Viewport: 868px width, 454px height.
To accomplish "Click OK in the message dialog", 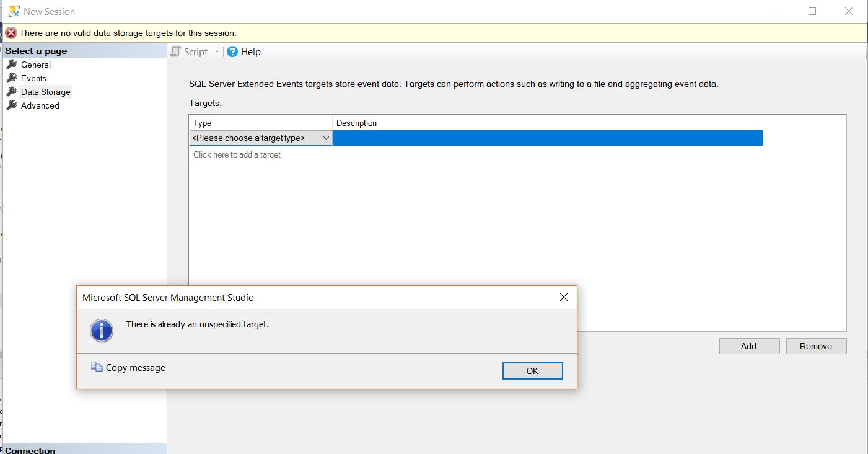I will pyautogui.click(x=532, y=371).
